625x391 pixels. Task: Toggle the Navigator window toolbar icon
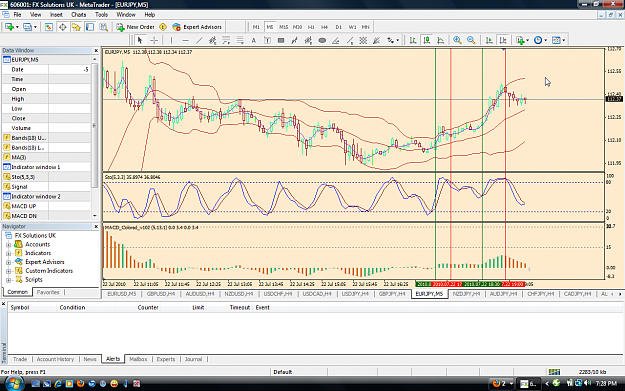click(76, 27)
